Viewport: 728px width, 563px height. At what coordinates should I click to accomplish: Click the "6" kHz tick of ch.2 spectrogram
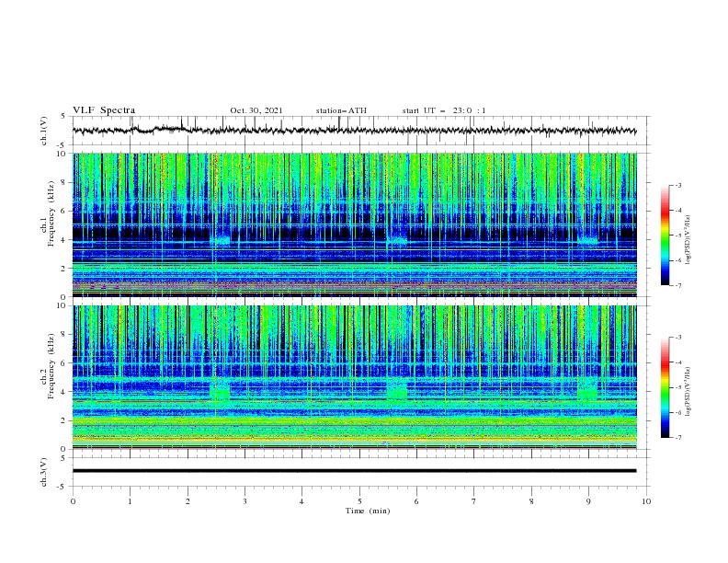point(64,362)
